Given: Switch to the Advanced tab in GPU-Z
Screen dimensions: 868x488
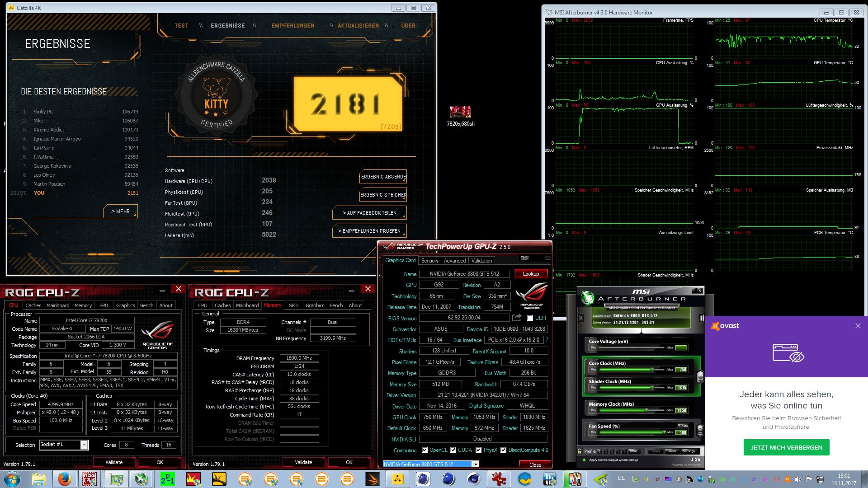Looking at the screenshot, I should (x=454, y=260).
